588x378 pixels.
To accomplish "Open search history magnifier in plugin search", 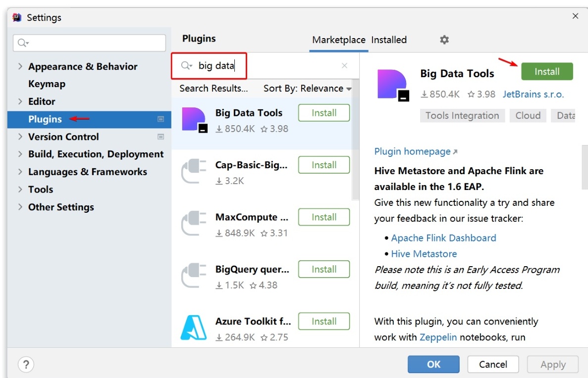I will pyautogui.click(x=186, y=66).
